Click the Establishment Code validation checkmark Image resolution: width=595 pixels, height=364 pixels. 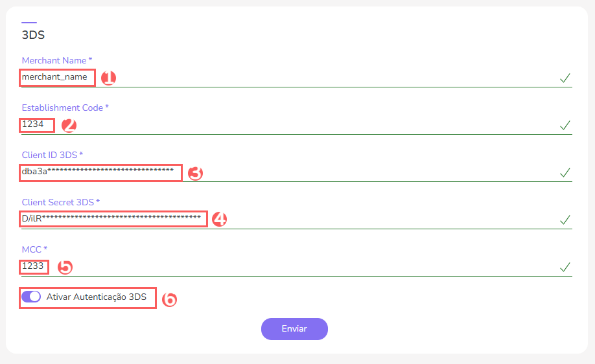coord(565,125)
